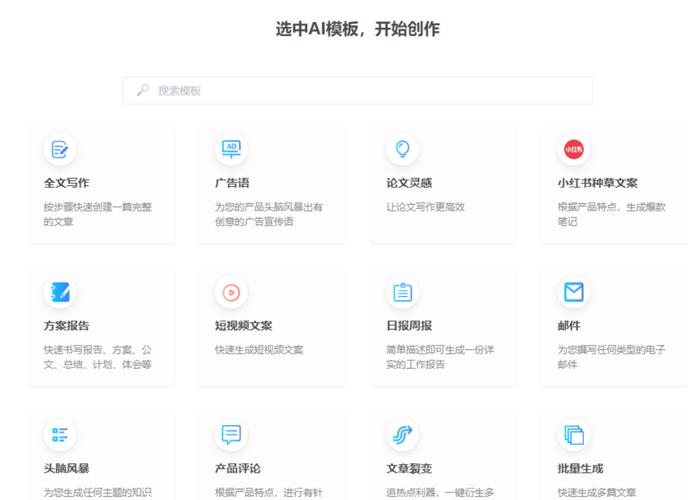Viewport: 698px width, 500px height.
Task: Click the search magnifier icon
Action: tap(142, 90)
